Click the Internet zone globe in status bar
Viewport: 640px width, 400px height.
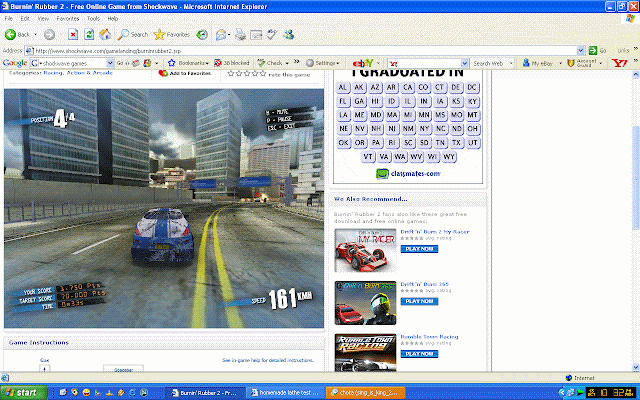(569, 378)
